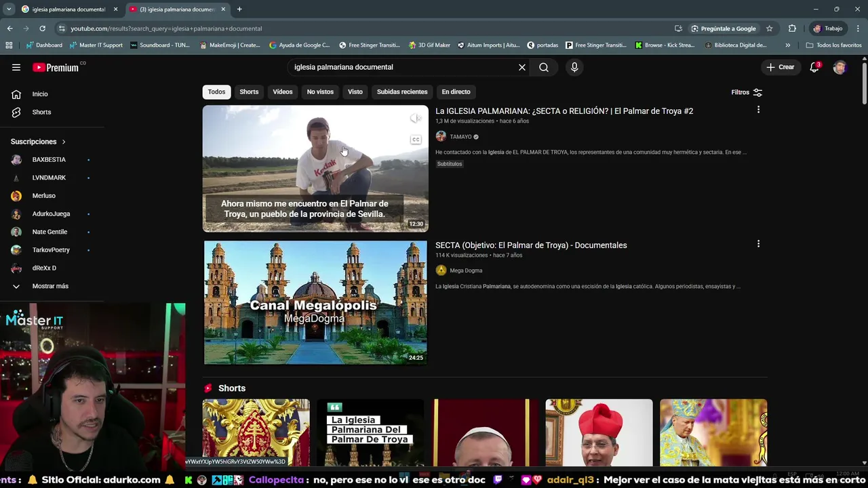The height and width of the screenshot is (488, 868).
Task: Select the Shorts filter chip
Action: (249, 91)
